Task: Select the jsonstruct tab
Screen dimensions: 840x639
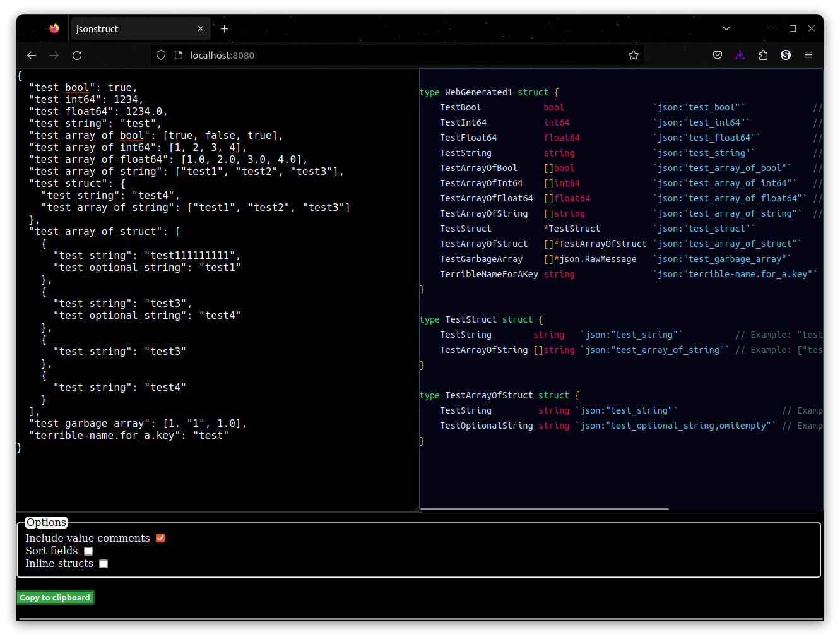Action: (140, 29)
